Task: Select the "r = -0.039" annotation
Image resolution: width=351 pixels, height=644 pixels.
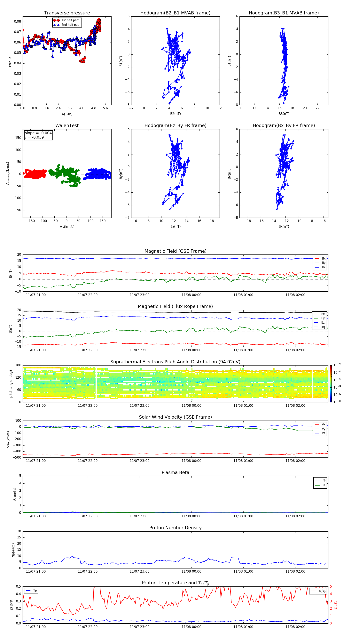Action: click(x=35, y=137)
